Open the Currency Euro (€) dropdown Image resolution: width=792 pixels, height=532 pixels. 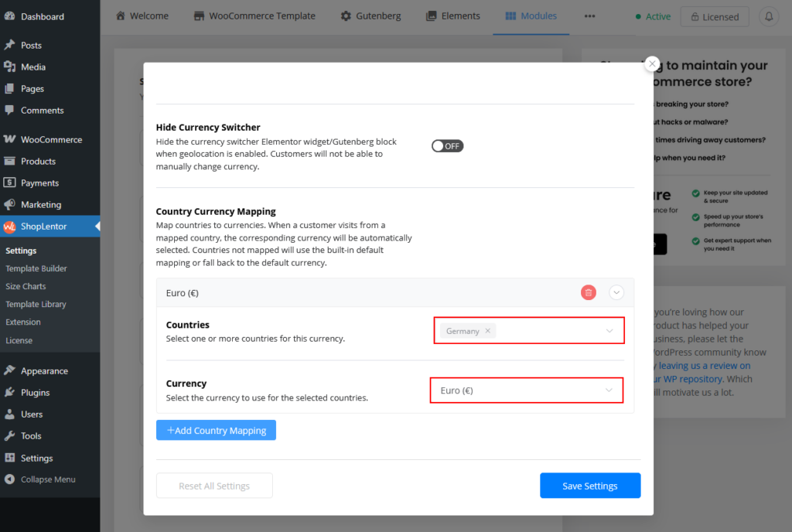pos(609,390)
